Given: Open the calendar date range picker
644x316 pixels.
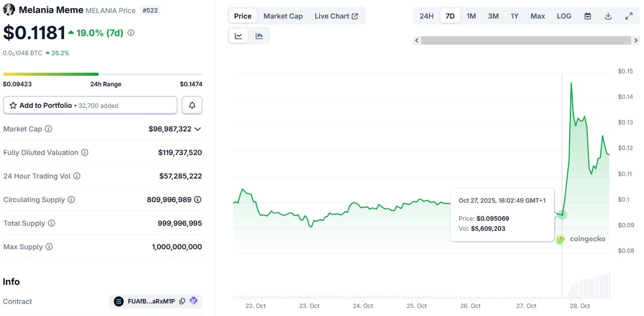Looking at the screenshot, I should [x=587, y=16].
